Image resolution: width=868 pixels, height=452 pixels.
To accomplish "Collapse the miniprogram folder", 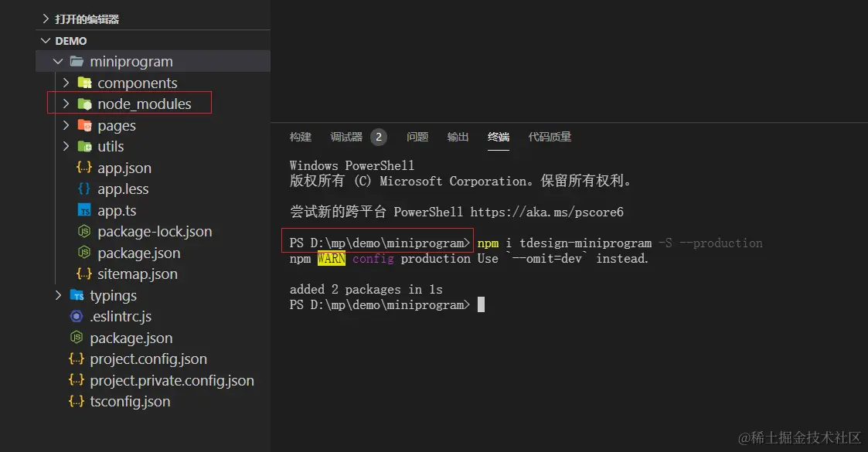I will (57, 61).
